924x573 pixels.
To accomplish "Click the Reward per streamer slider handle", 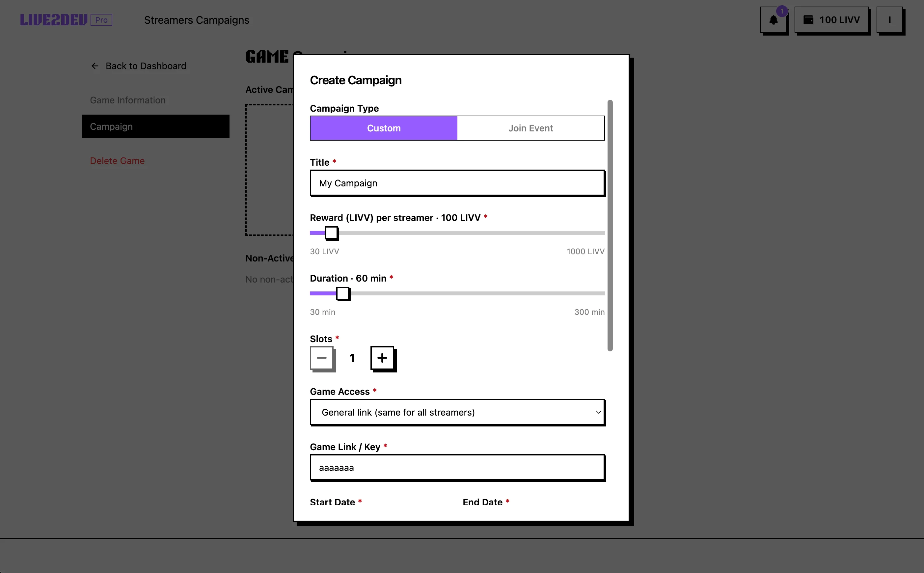I will 332,233.
